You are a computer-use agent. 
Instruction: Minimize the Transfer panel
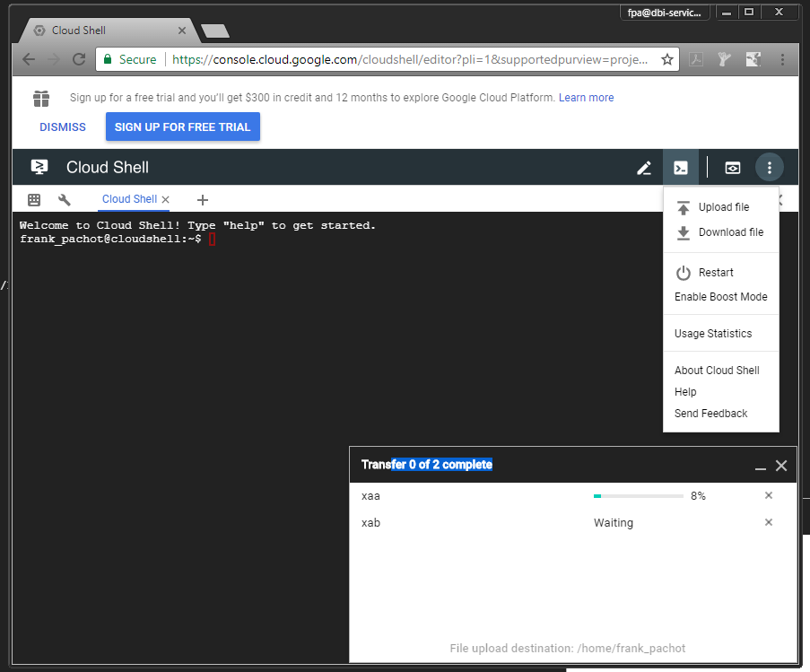(761, 467)
